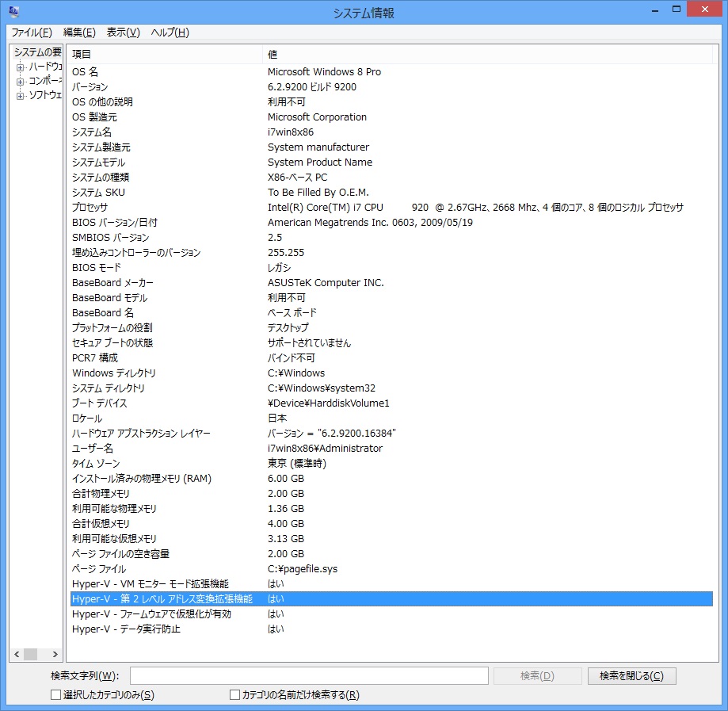Select the インストール済みの物理メモリ (RAM) row
This screenshot has height=711, width=728.
tap(391, 478)
